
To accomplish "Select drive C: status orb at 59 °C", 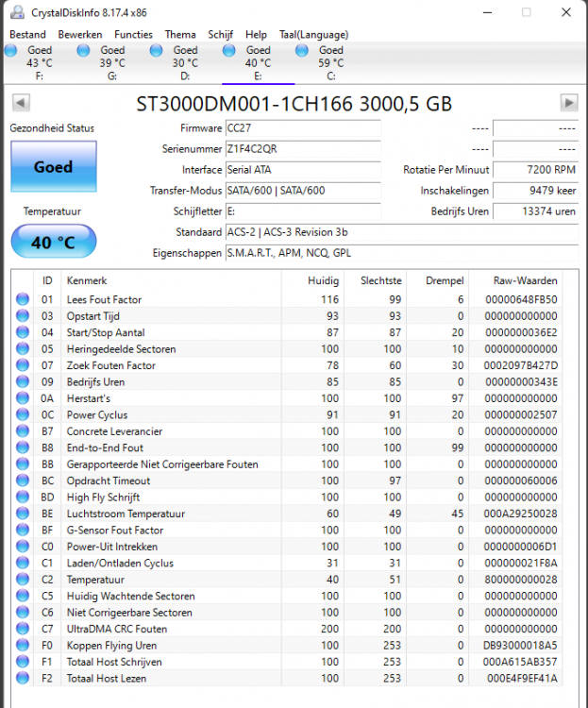I will click(x=302, y=51).
